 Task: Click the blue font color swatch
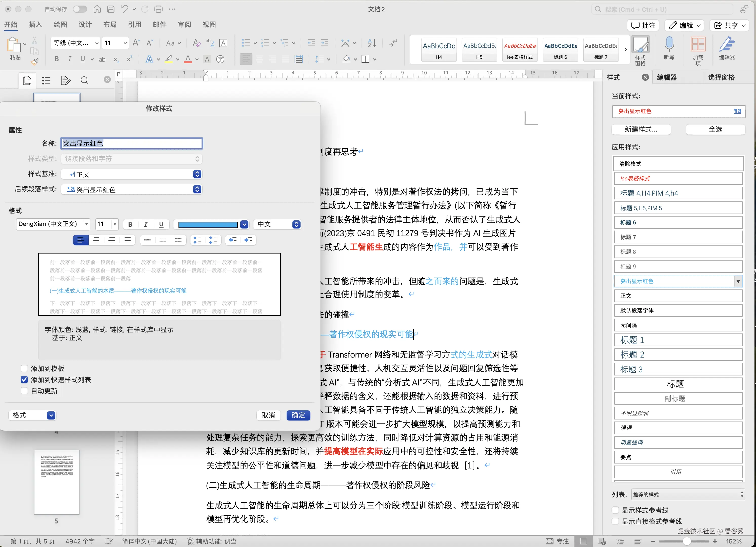(208, 224)
